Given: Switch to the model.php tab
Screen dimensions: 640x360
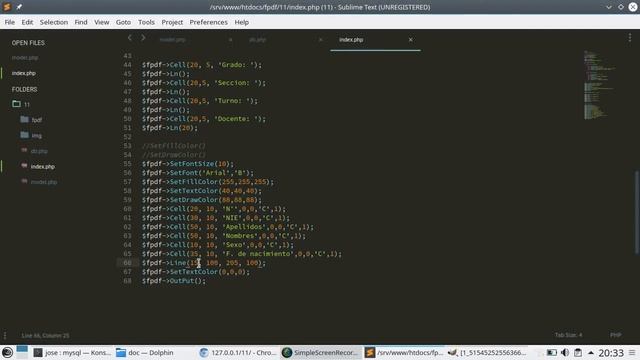Looking at the screenshot, I should coord(173,40).
